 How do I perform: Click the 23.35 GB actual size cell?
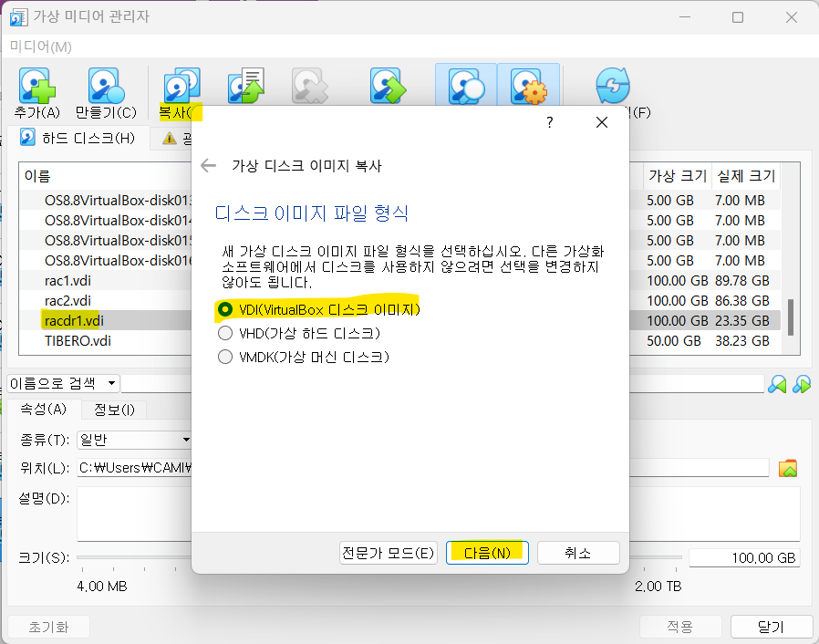click(742, 321)
